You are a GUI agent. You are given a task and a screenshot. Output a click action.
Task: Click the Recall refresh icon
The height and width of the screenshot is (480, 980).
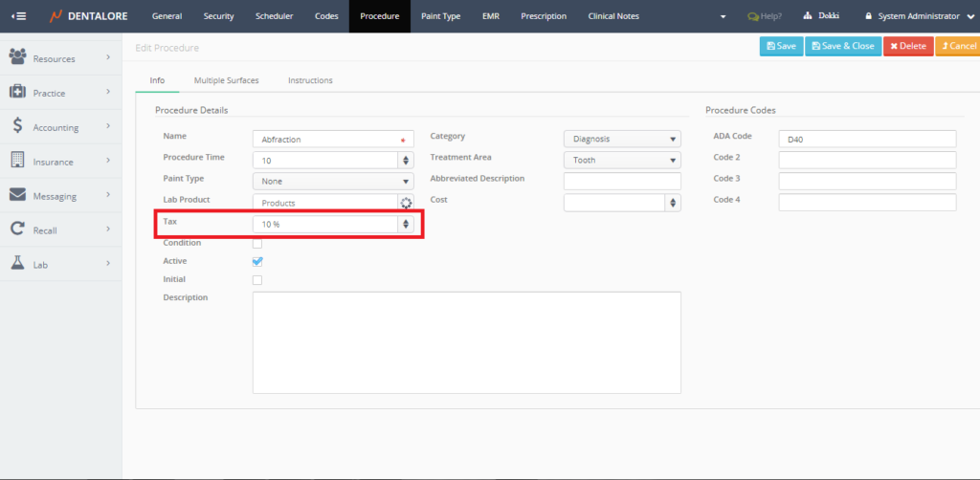coord(17,229)
